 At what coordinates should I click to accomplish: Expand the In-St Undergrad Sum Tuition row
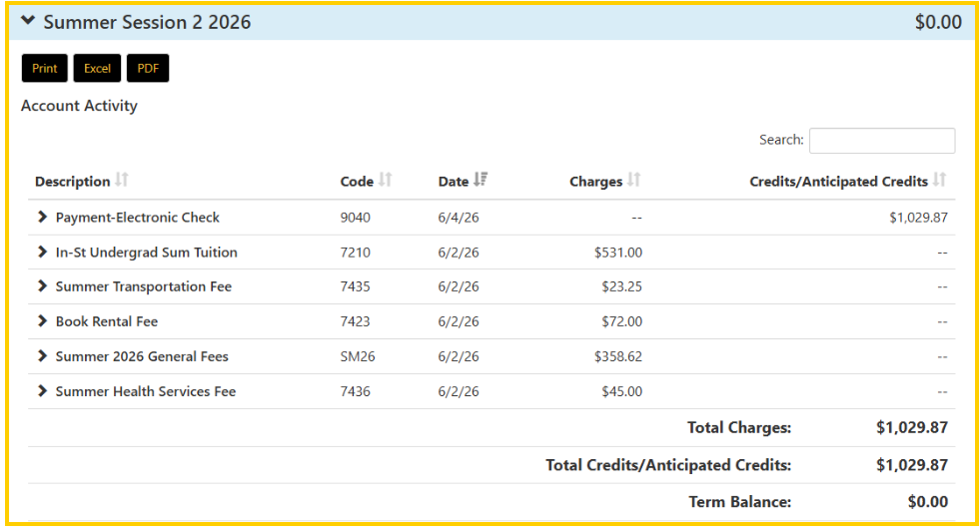pyautogui.click(x=42, y=252)
